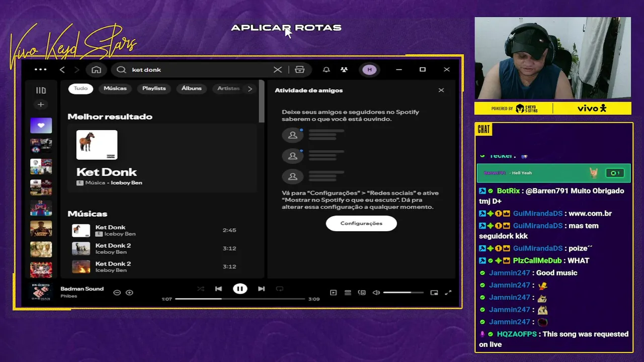Open the profile avatar 'H' menu
This screenshot has height=362, width=644.
[x=370, y=70]
